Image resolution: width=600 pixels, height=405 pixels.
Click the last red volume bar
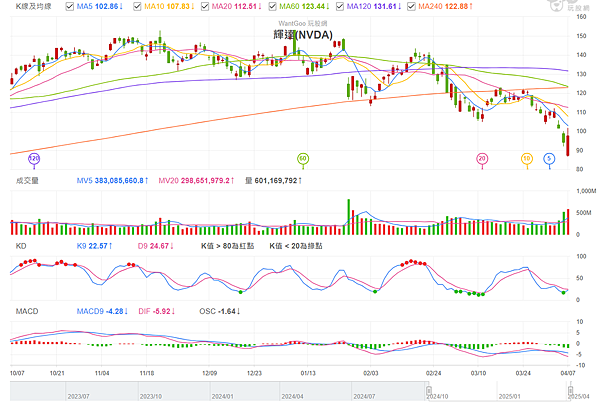point(568,222)
